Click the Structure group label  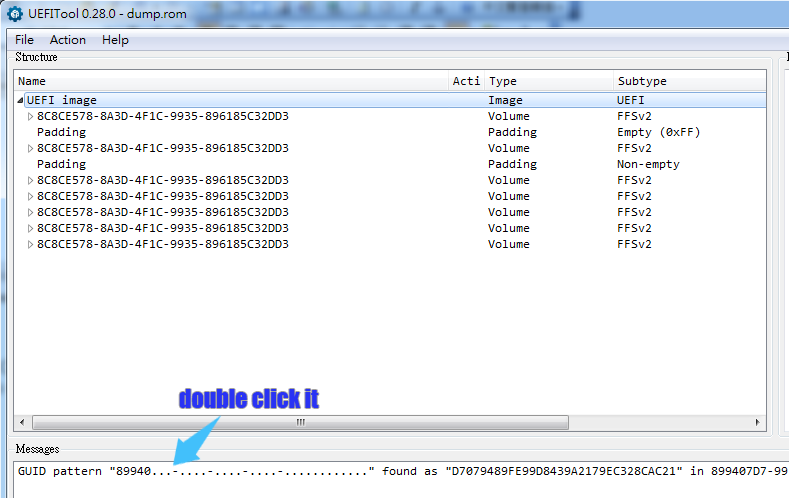[36, 57]
